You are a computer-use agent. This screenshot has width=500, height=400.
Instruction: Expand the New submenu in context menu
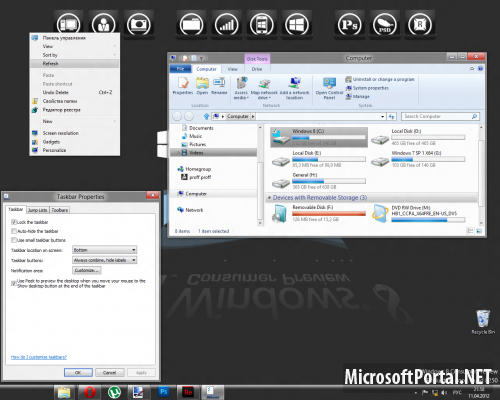tap(74, 121)
